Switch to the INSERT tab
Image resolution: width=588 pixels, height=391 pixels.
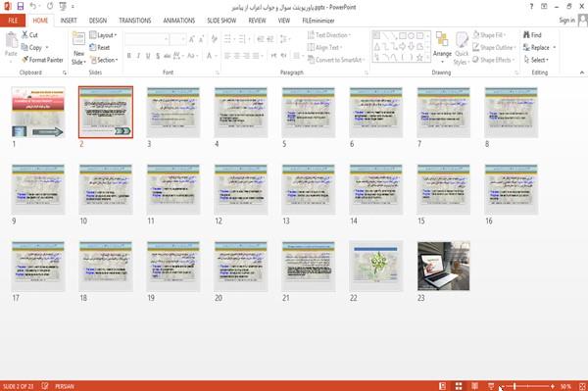click(x=69, y=21)
